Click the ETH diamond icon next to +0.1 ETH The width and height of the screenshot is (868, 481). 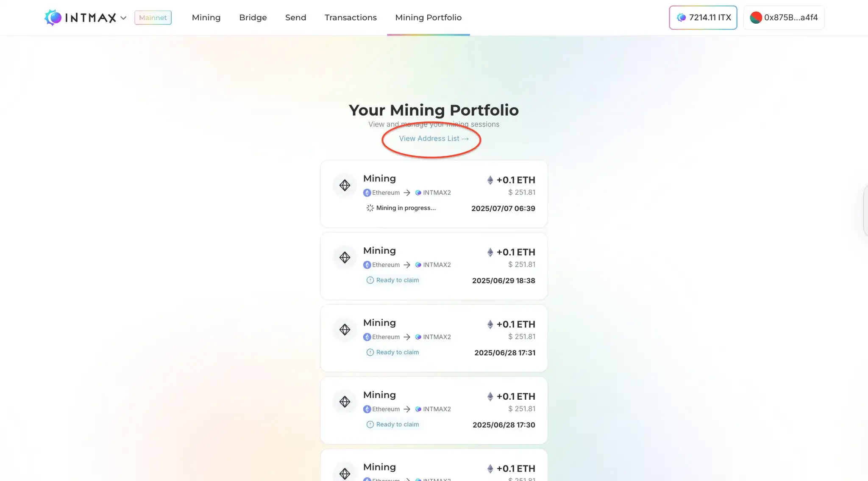(490, 180)
